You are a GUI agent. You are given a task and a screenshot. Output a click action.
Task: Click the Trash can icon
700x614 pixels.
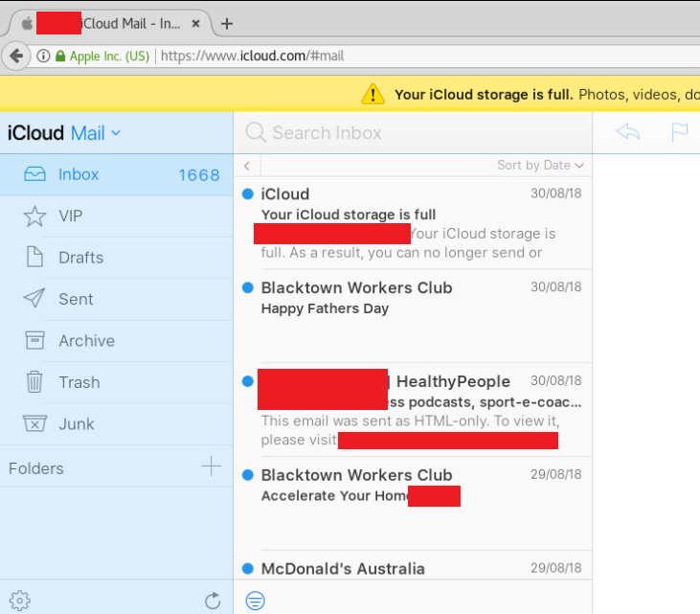click(x=34, y=382)
